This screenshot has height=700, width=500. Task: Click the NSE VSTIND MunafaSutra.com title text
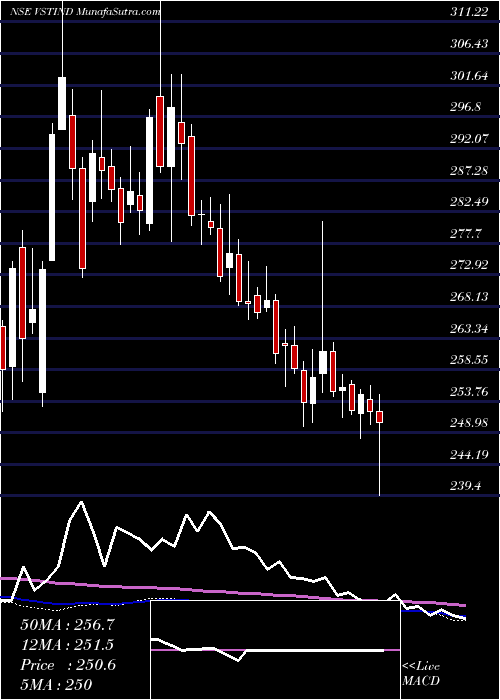(85, 12)
